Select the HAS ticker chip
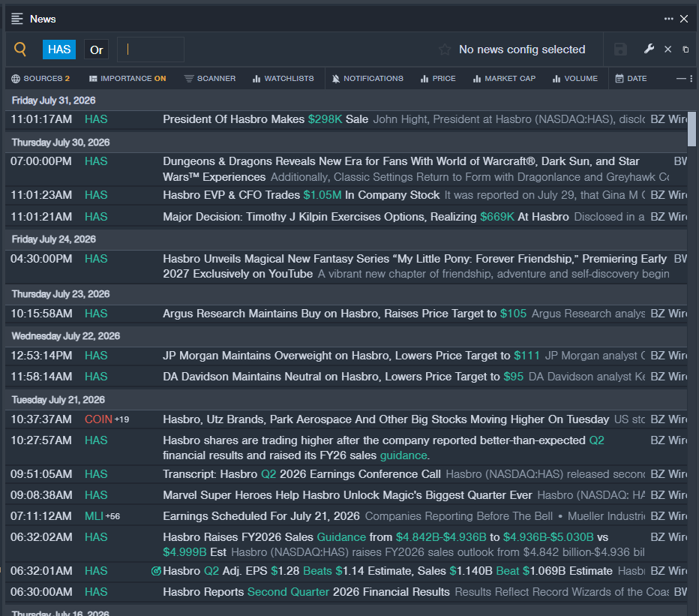The image size is (699, 616). [x=58, y=50]
